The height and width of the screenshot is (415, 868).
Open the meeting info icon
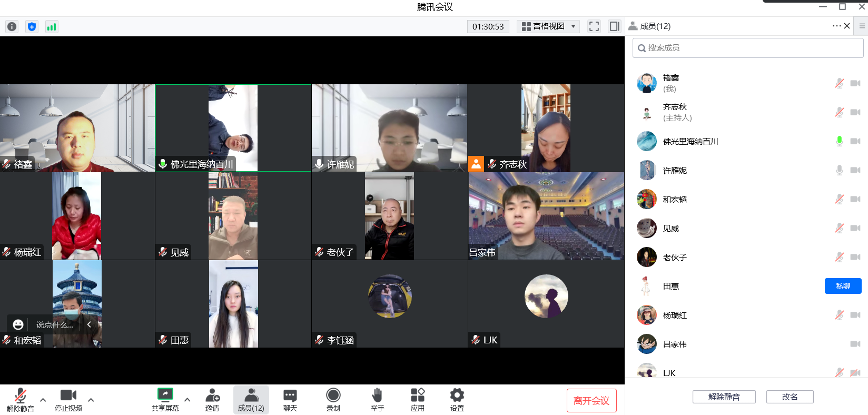(12, 26)
